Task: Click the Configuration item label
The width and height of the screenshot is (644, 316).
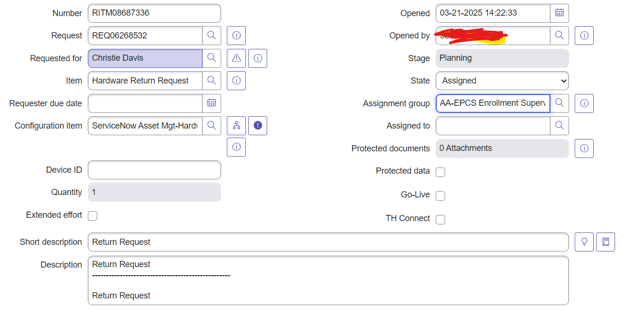Action: (x=48, y=126)
